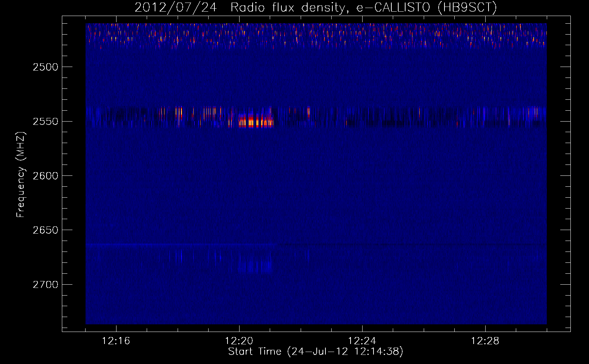
Task: Click the 12:20 time tick label
Action: pyautogui.click(x=239, y=341)
